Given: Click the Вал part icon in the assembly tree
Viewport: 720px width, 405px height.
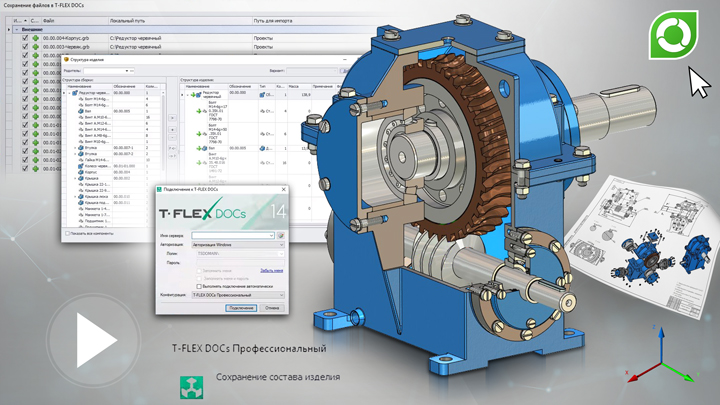Looking at the screenshot, I should (80, 111).
